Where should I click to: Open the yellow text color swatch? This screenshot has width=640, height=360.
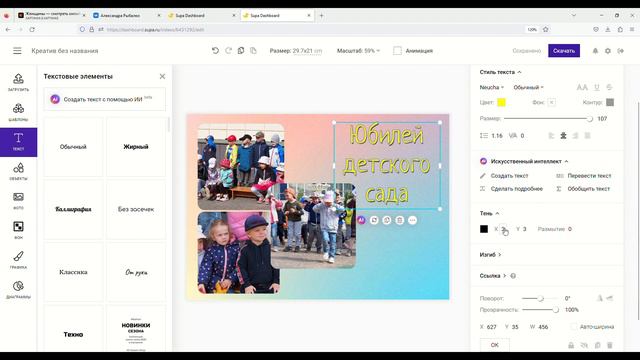501,102
